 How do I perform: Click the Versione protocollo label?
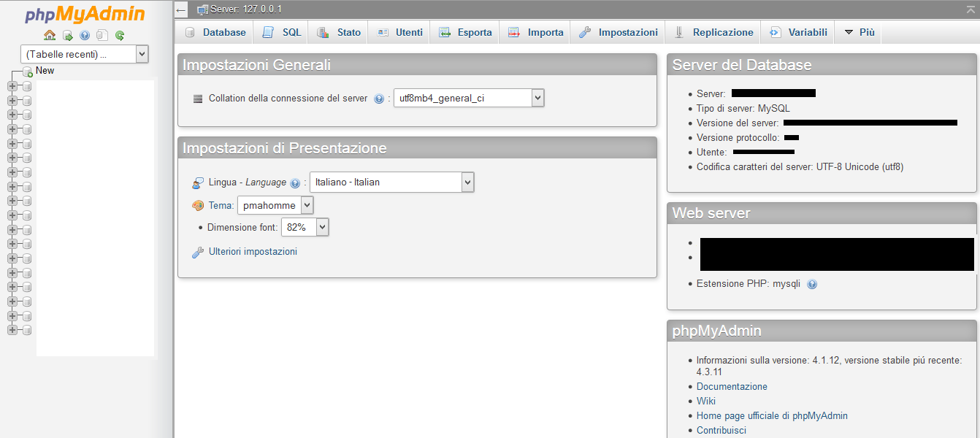coord(738,138)
